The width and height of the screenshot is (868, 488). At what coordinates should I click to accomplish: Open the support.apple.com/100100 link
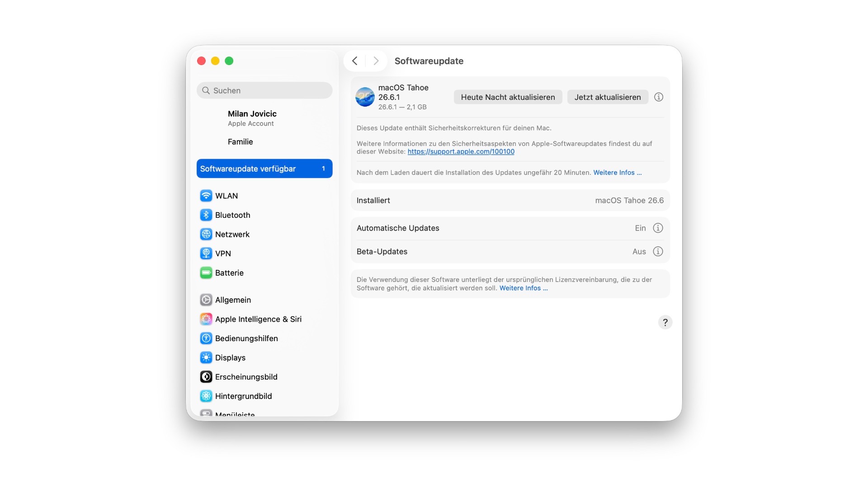[461, 152]
